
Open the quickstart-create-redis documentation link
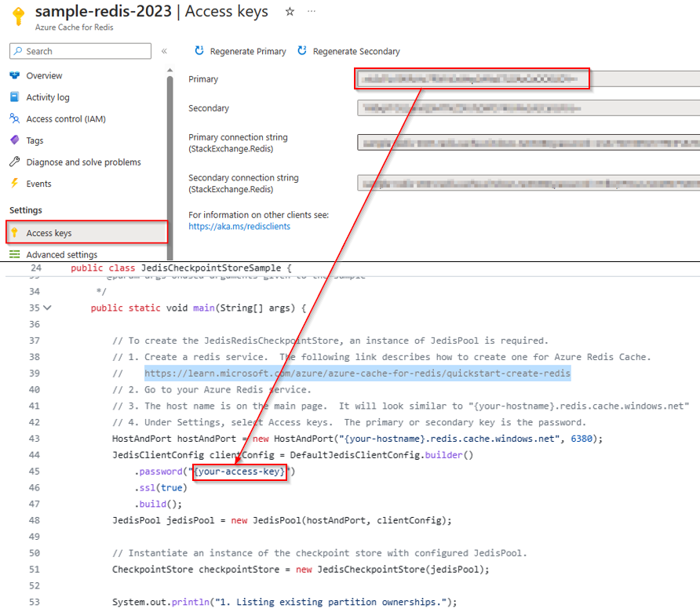coord(355,373)
